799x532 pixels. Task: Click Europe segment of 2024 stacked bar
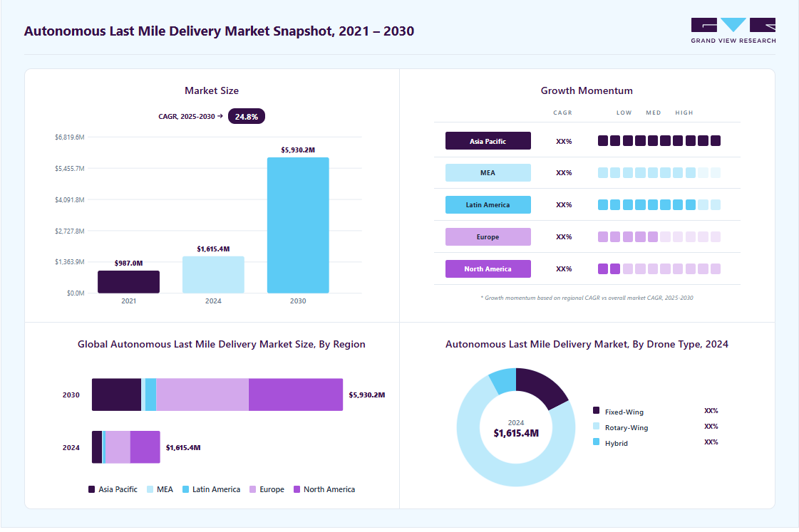[118, 447]
